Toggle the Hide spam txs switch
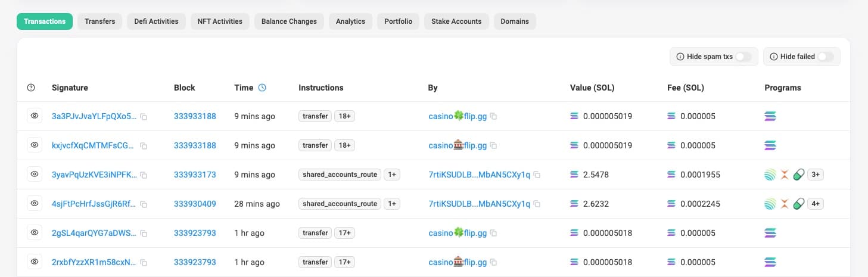 pos(743,57)
